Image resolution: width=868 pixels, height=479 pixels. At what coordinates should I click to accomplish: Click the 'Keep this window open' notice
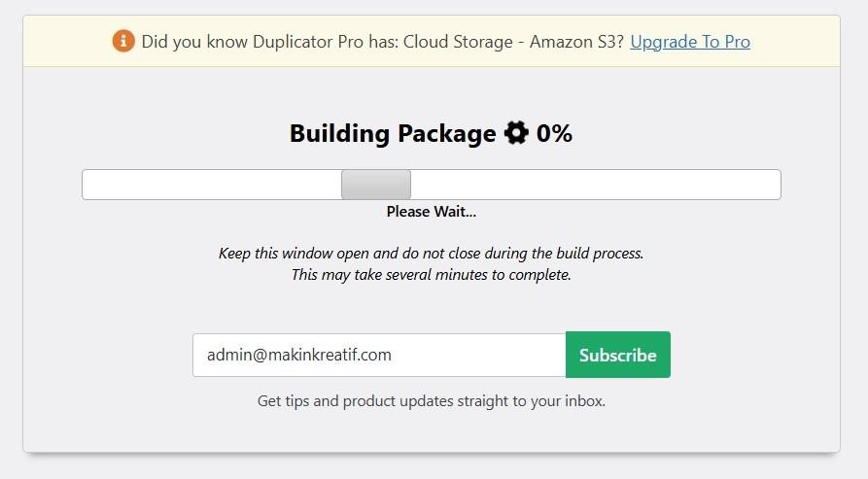coord(432,254)
